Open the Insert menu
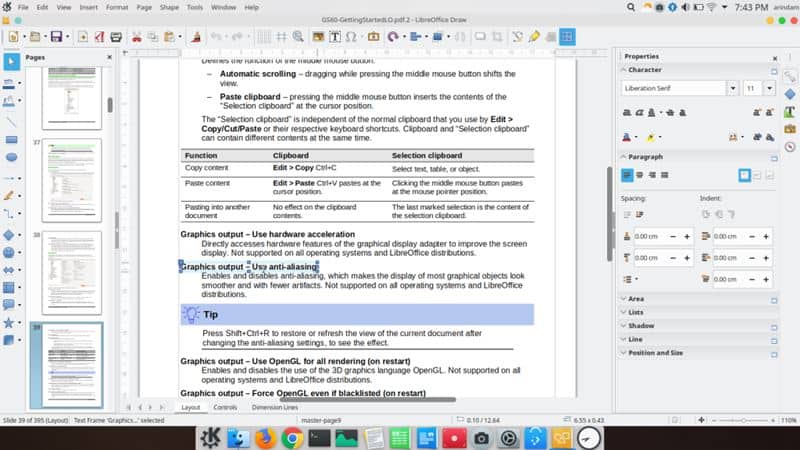 (88, 7)
